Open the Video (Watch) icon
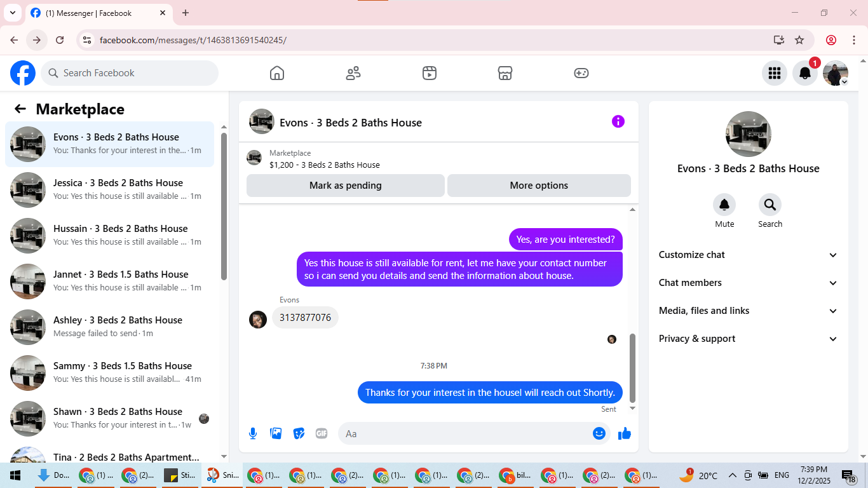This screenshot has width=868, height=488. pos(430,73)
